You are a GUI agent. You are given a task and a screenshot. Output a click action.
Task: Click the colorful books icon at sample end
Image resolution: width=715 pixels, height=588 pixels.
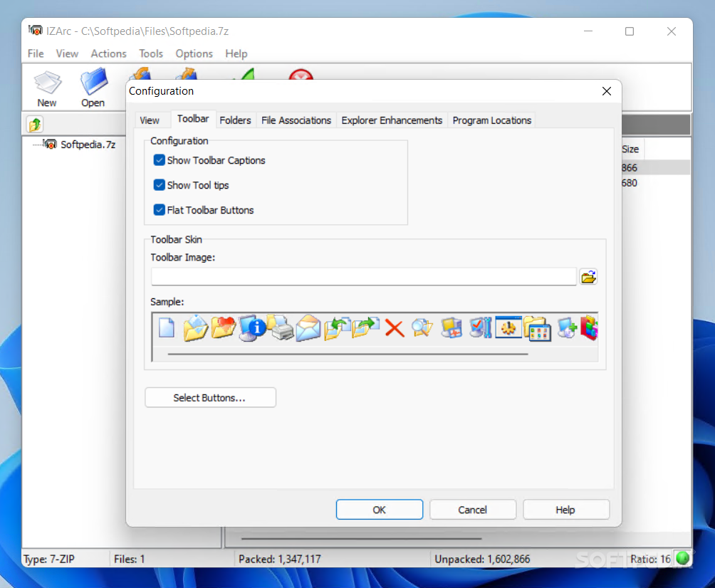[589, 327]
